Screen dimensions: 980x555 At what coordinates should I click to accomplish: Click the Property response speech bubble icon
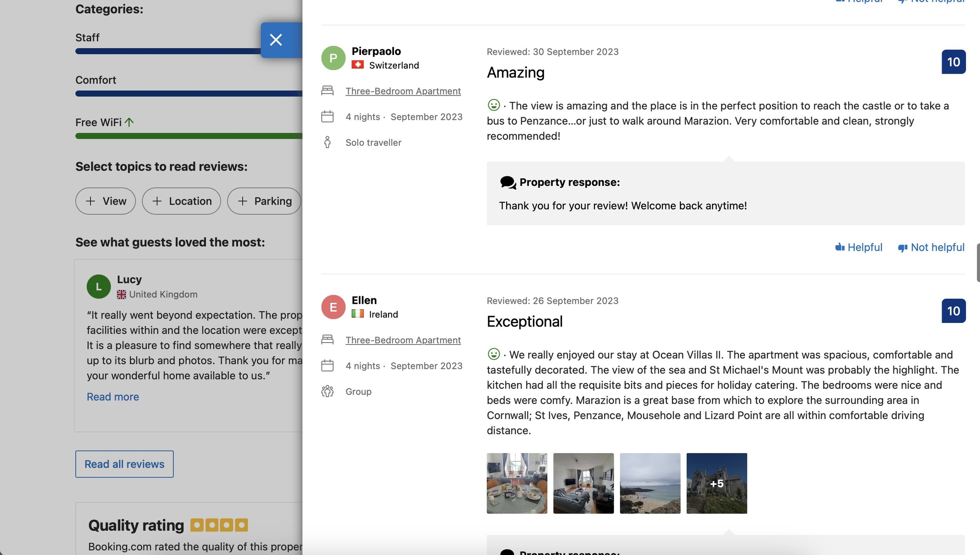coord(508,183)
